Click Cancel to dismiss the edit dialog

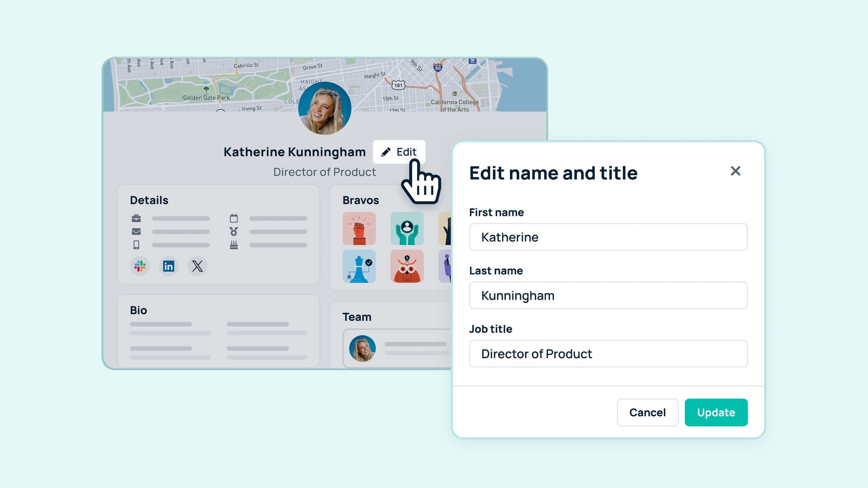[647, 412]
